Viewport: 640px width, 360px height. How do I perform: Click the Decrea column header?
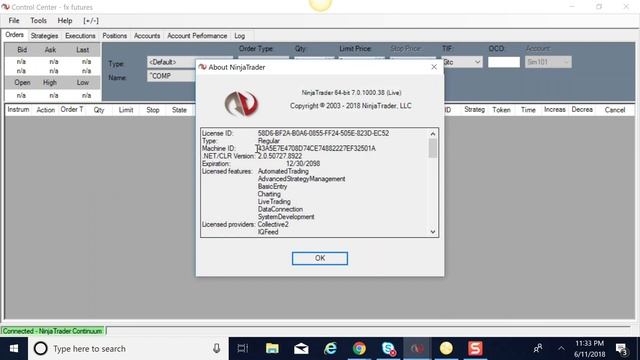coord(582,110)
